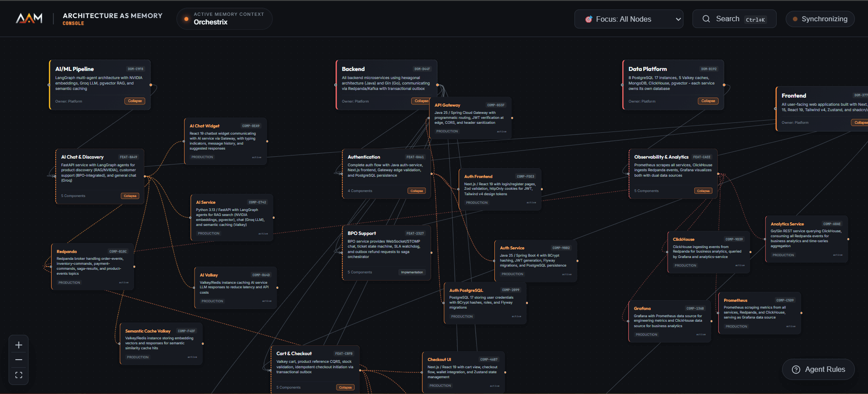Collapse the AI/ML Pipeline domain
Viewport: 868px width, 394px height.
coord(135,101)
